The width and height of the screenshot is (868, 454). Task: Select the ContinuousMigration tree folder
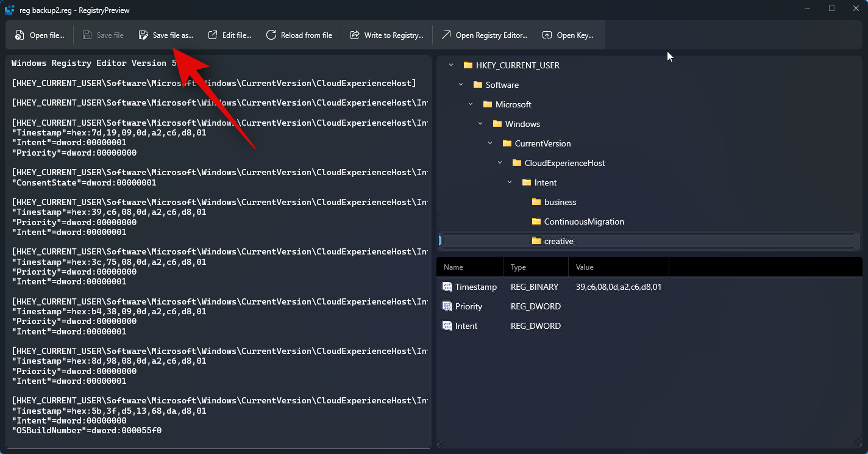[x=583, y=222]
